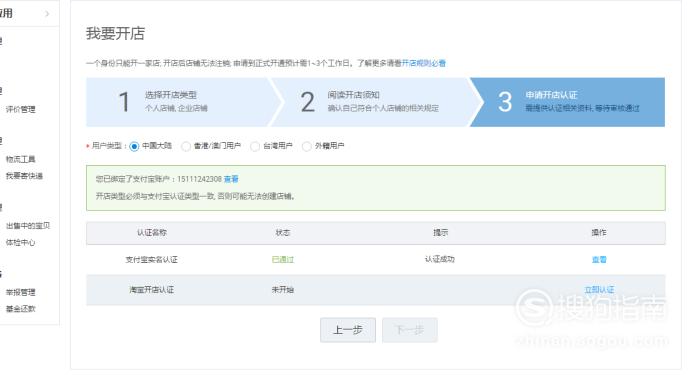The height and width of the screenshot is (375, 692).
Task: Click the 操作 column header
Action: pos(599,232)
